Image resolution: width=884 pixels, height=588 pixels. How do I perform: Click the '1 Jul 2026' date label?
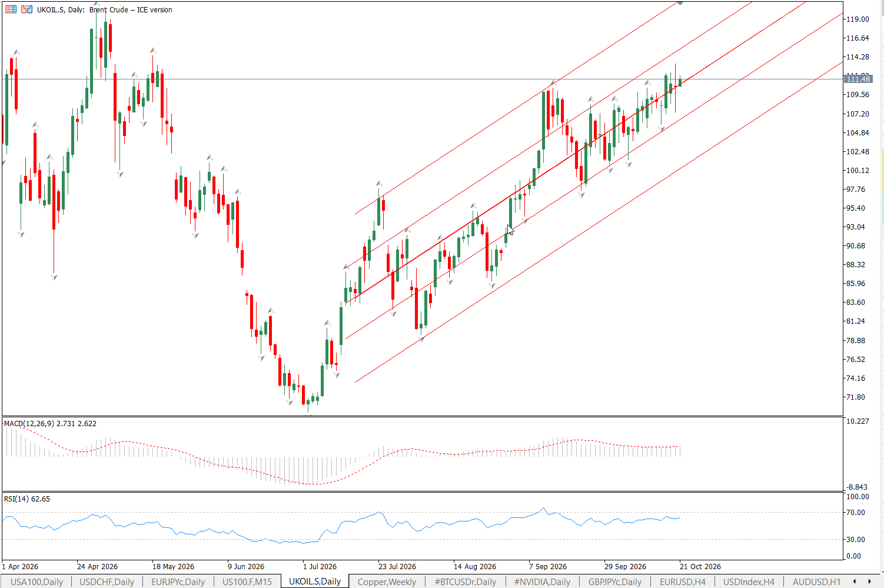(320, 567)
